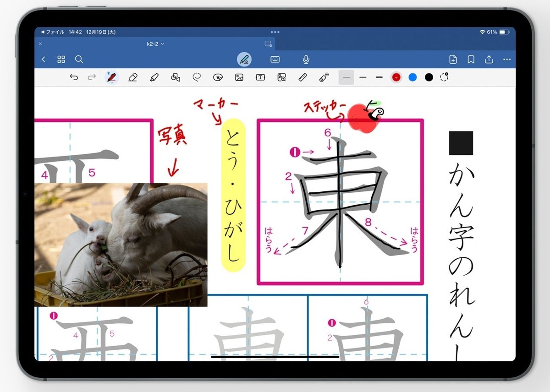Open the share and export menu
550x392 pixels.
pos(489,59)
